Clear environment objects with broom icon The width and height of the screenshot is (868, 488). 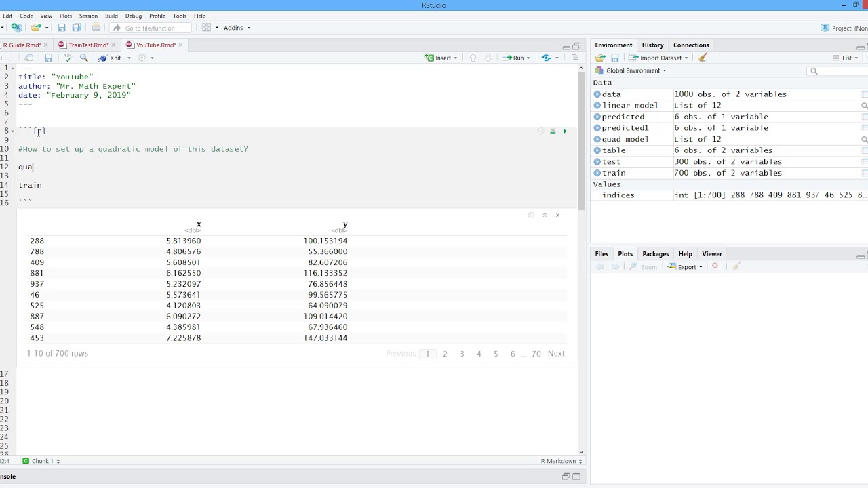point(703,58)
